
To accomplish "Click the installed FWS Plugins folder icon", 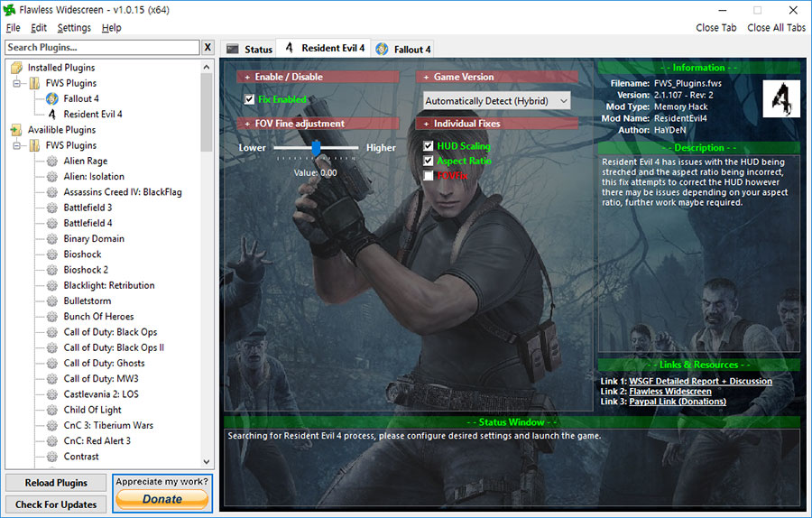I will pyautogui.click(x=34, y=83).
